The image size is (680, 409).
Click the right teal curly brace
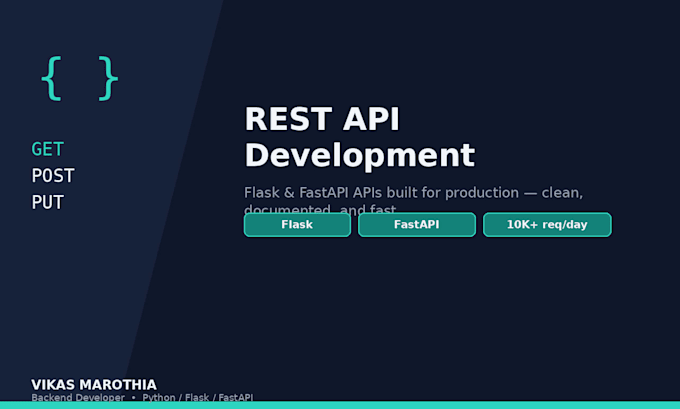pos(108,79)
